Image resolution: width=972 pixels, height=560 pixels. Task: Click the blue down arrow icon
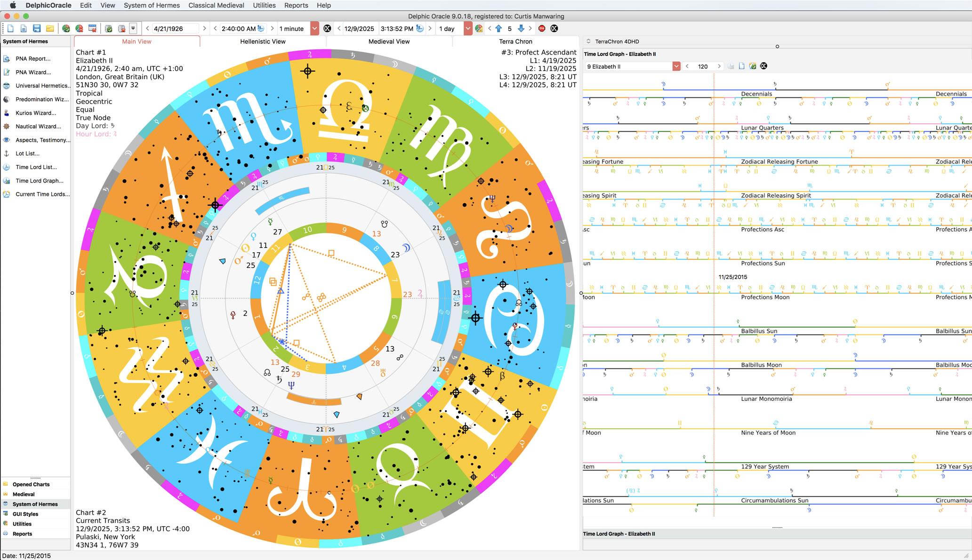coord(521,29)
